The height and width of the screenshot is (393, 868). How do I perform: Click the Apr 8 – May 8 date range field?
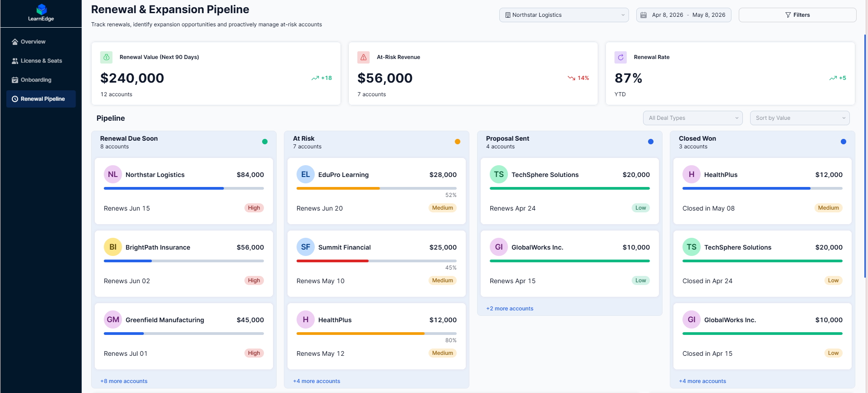pos(683,15)
